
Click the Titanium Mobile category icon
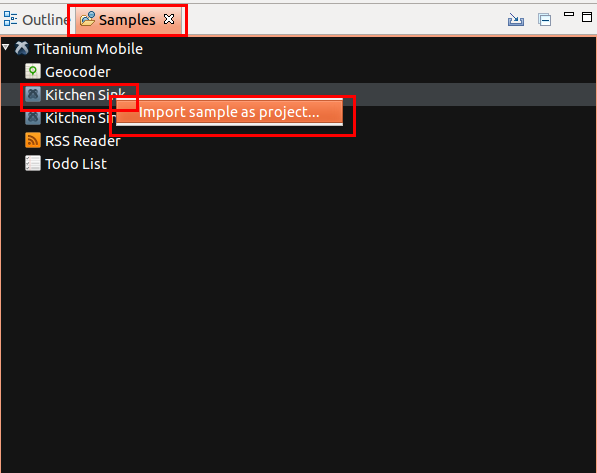click(x=22, y=48)
